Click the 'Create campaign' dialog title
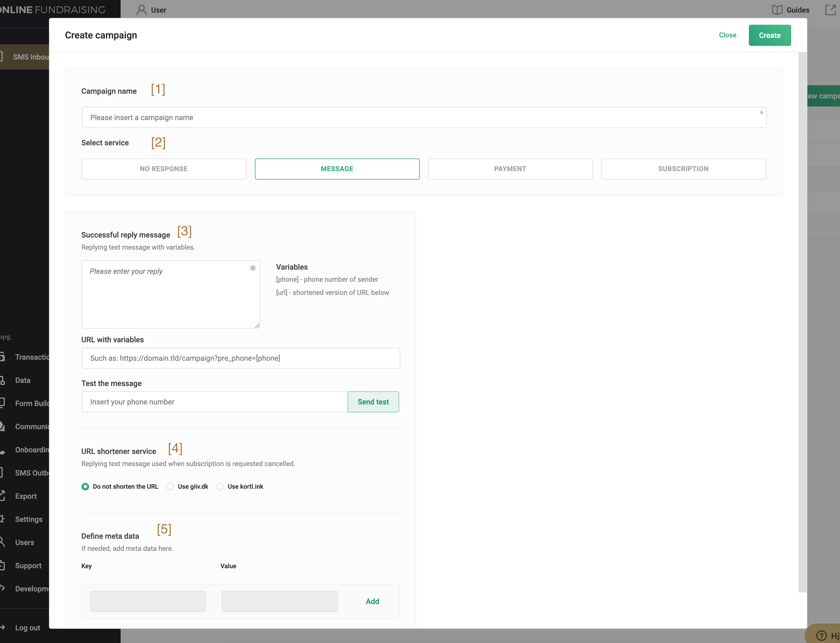 [101, 35]
